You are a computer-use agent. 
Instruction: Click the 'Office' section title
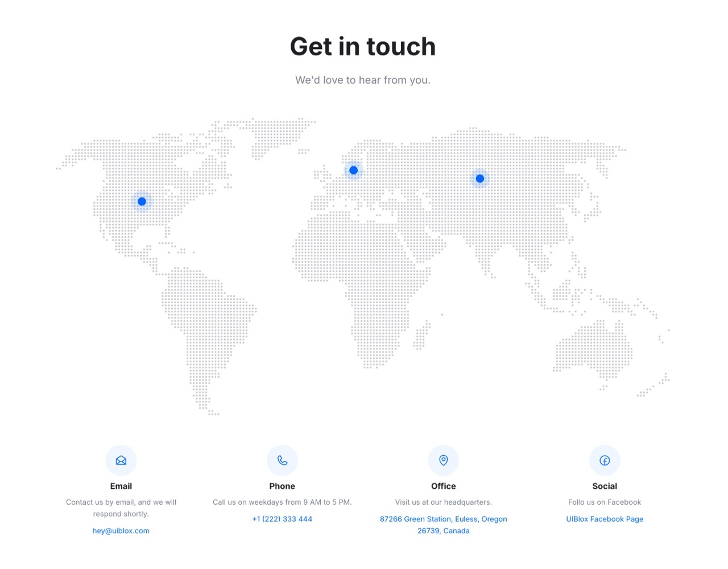point(444,486)
